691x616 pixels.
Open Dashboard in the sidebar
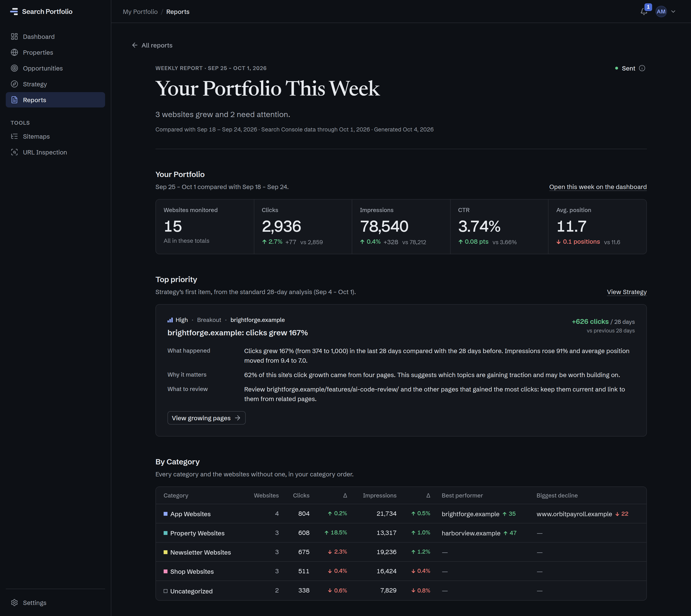(55, 36)
